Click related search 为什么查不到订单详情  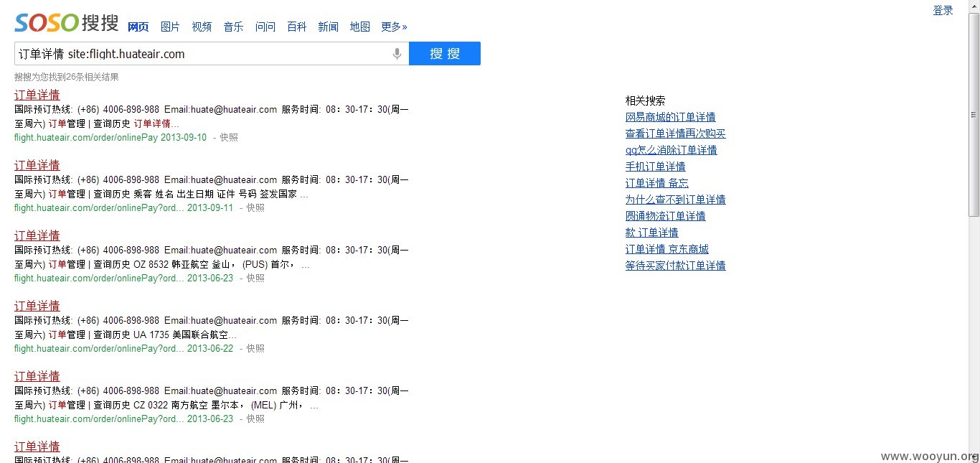(x=676, y=200)
